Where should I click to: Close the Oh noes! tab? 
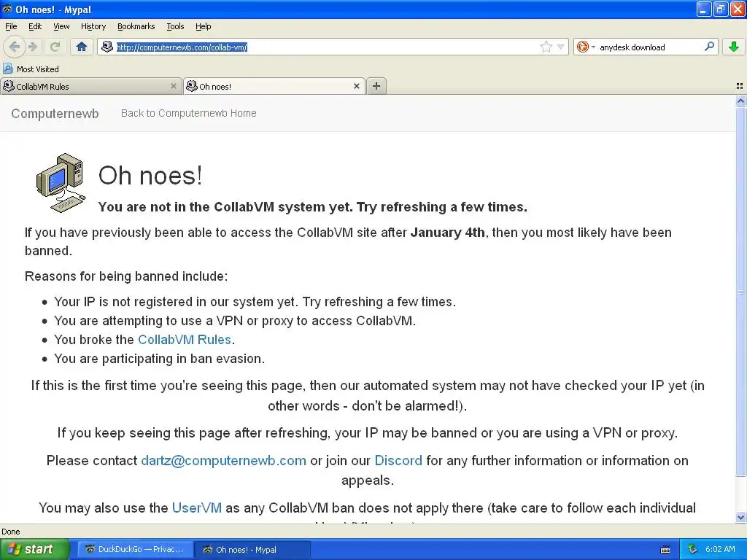click(356, 86)
